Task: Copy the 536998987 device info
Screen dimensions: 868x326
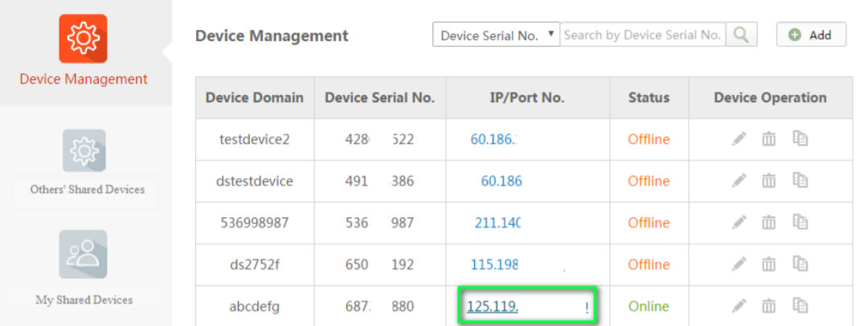Action: point(800,222)
